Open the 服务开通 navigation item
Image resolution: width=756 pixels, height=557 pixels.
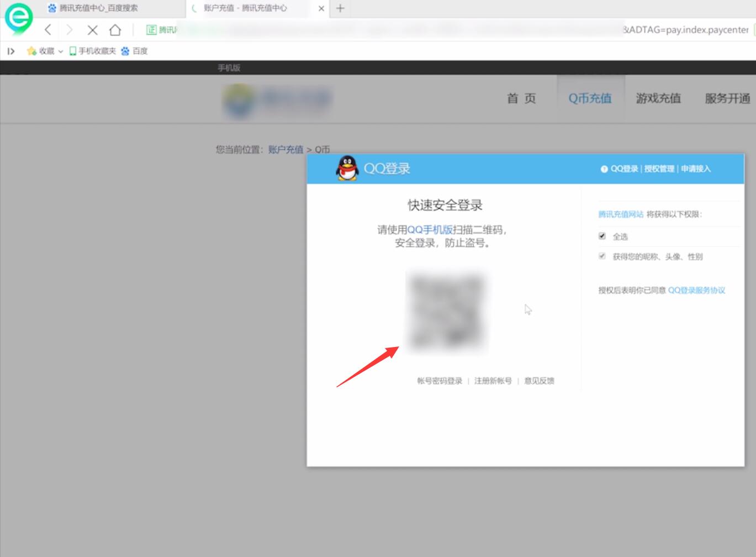[727, 98]
